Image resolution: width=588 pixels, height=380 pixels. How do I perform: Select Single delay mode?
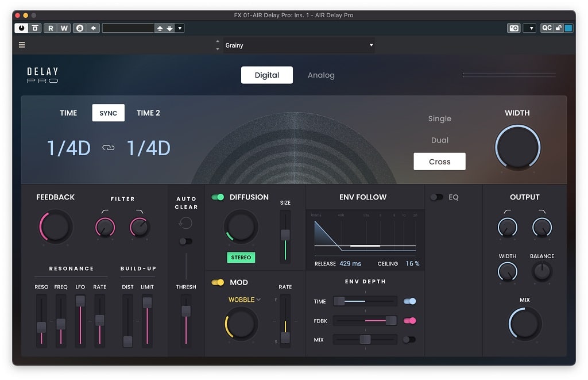439,118
